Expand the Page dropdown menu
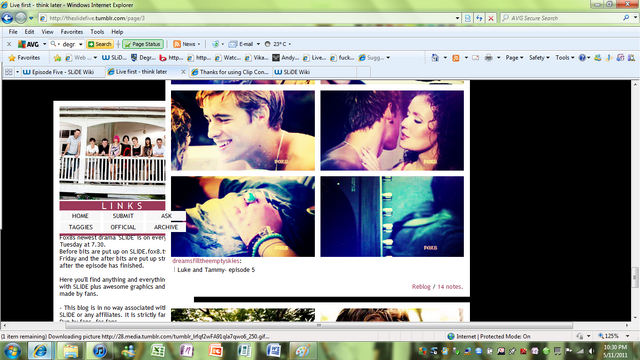 514,58
